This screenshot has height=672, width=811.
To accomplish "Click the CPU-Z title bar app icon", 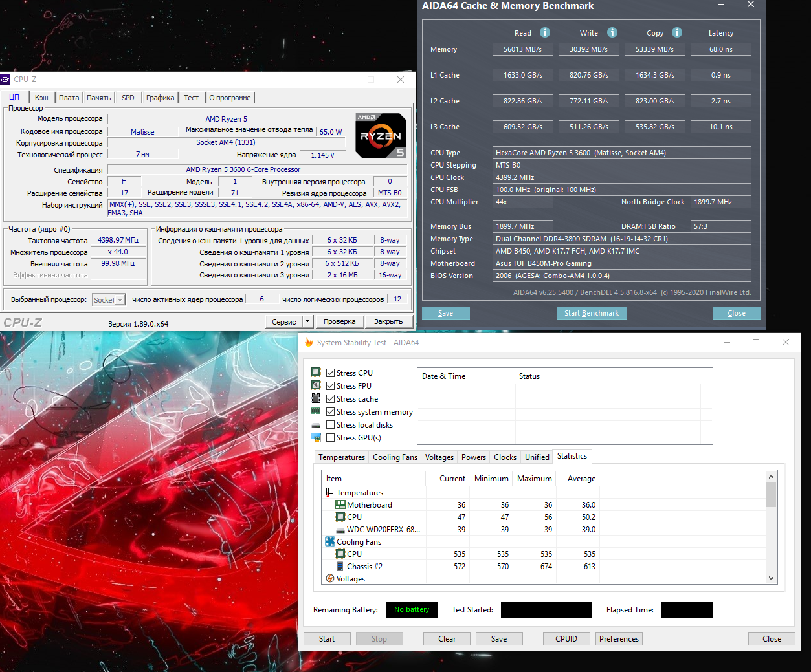I will [6, 80].
